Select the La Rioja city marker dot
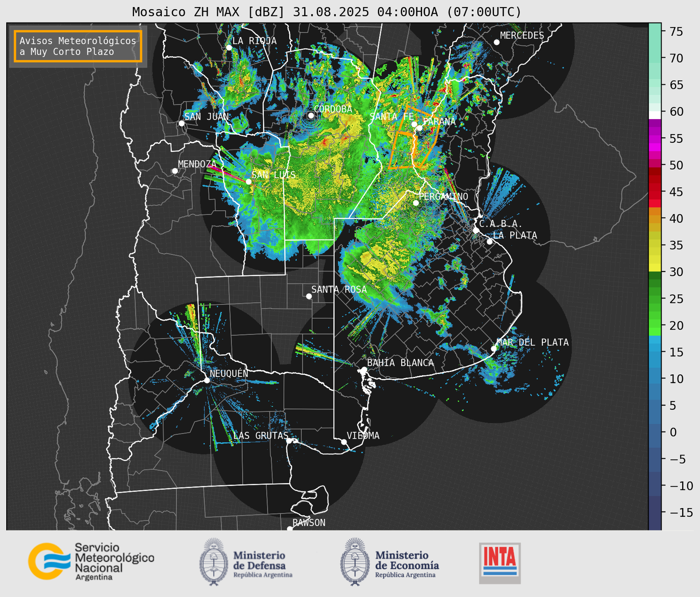 [x=229, y=48]
